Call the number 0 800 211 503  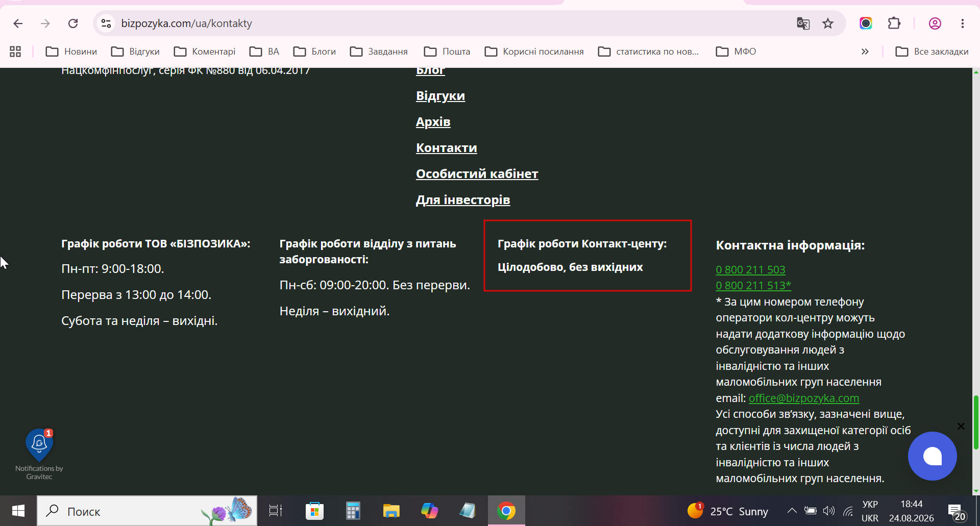click(750, 269)
